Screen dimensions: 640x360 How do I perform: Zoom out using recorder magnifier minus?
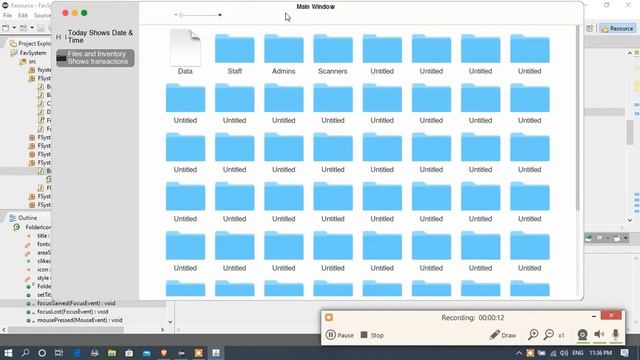click(x=549, y=335)
